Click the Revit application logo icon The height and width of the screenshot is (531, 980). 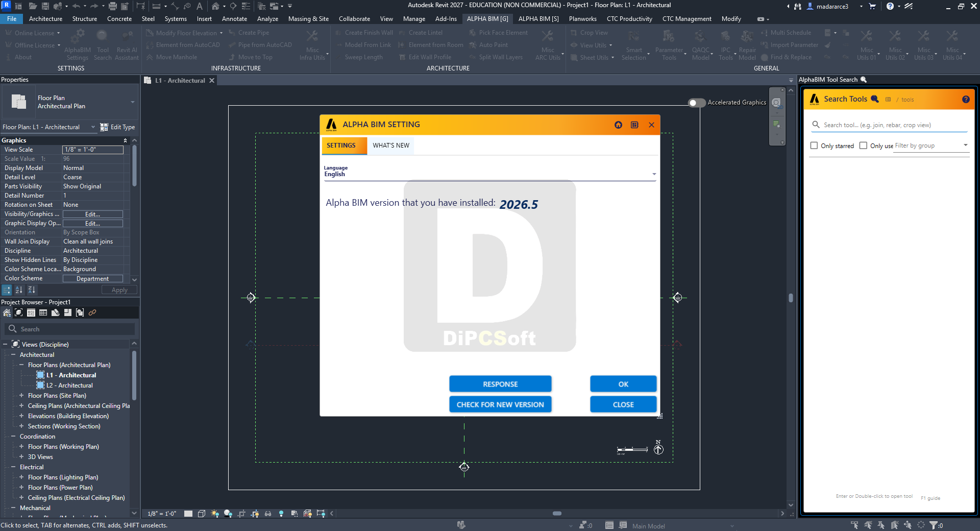coord(6,5)
